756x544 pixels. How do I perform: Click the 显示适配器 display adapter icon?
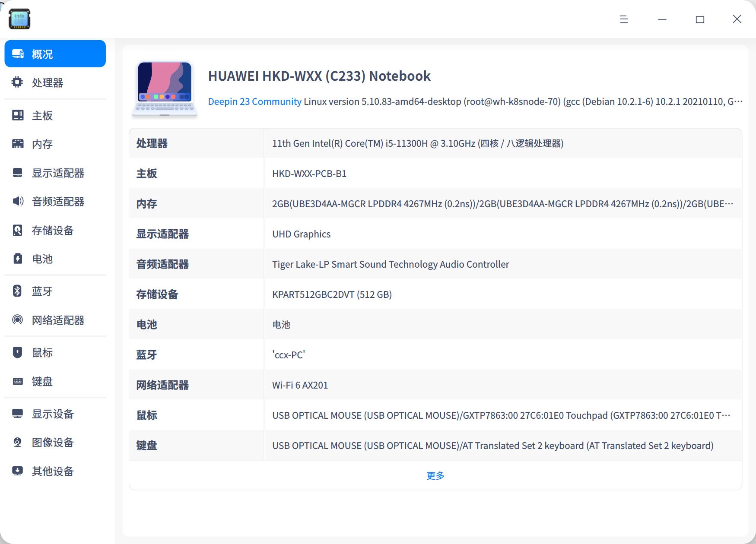click(x=18, y=173)
